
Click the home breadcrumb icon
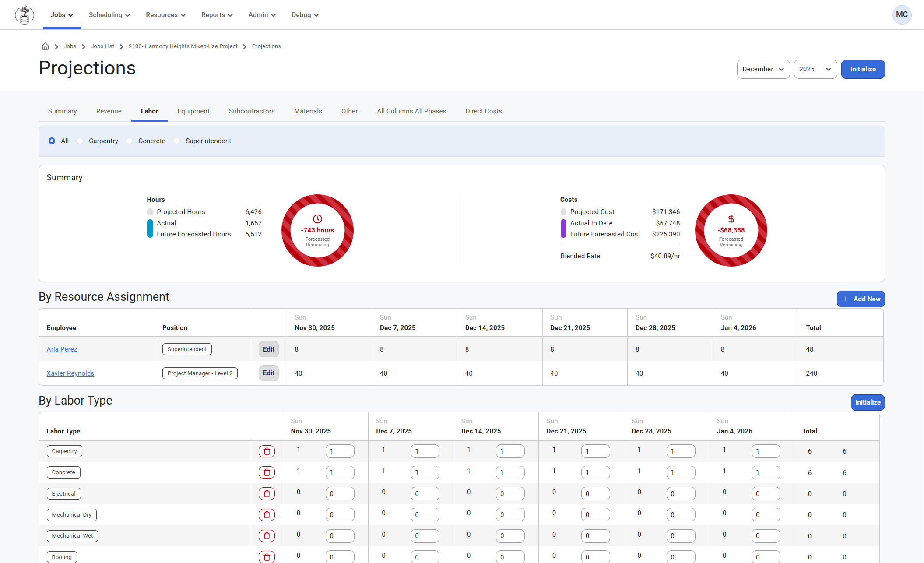[45, 46]
